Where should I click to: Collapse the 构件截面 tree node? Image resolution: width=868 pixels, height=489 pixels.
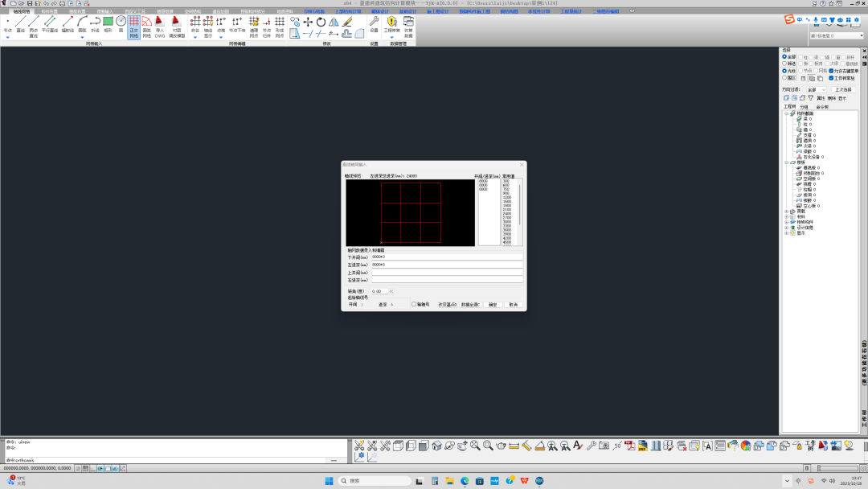coord(786,113)
